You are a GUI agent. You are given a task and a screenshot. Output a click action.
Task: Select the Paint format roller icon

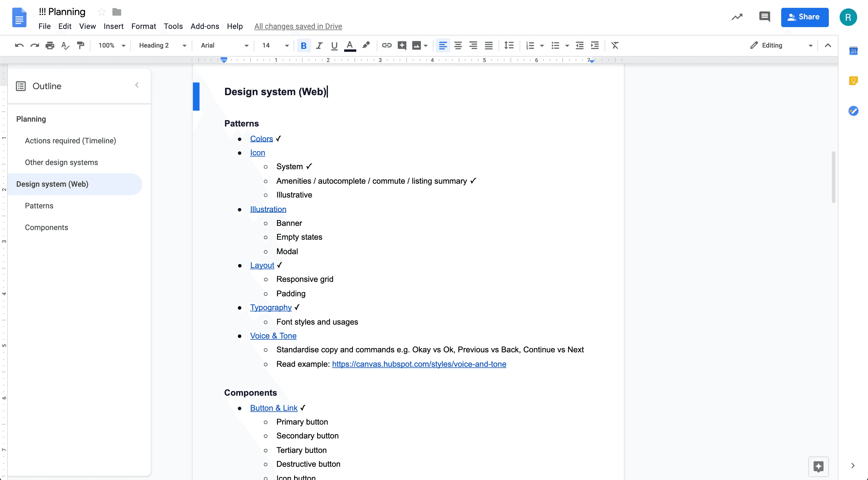80,45
